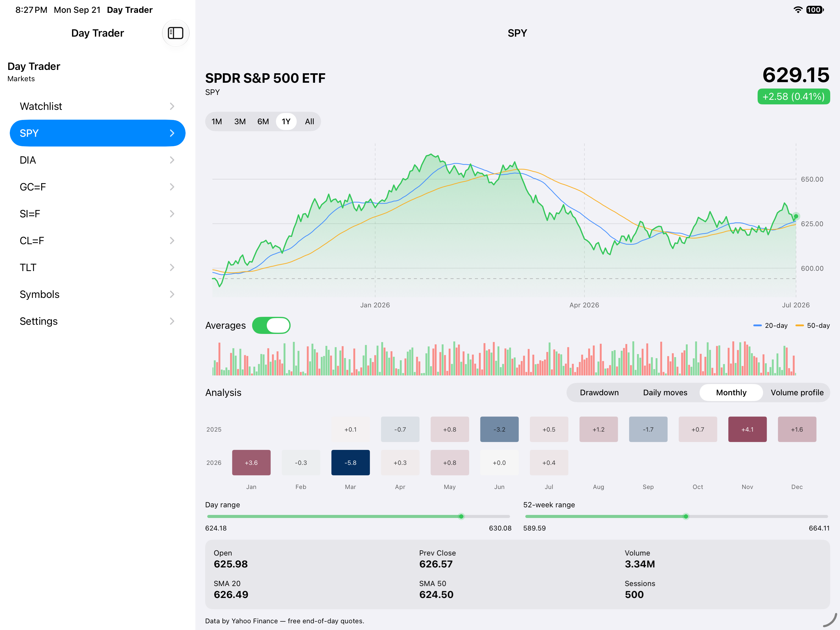Select the September 2025 -1.7 heatmap cell
Image resolution: width=840 pixels, height=630 pixels.
coord(648,429)
